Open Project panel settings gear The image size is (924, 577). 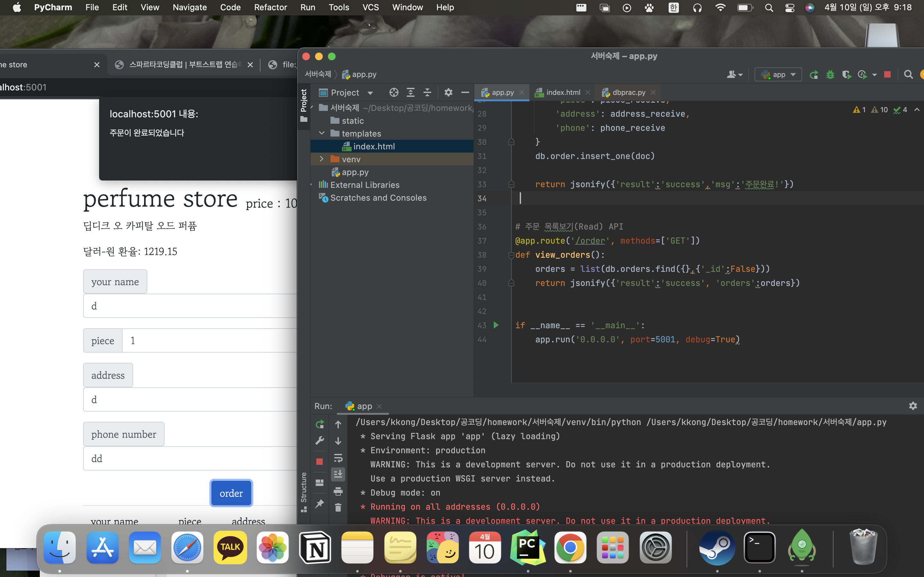point(448,92)
